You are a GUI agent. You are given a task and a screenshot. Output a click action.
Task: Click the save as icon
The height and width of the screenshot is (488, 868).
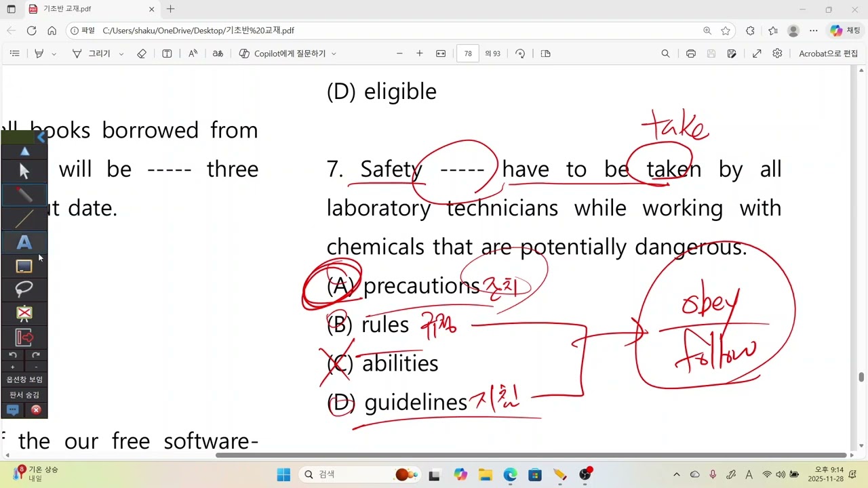coord(732,54)
